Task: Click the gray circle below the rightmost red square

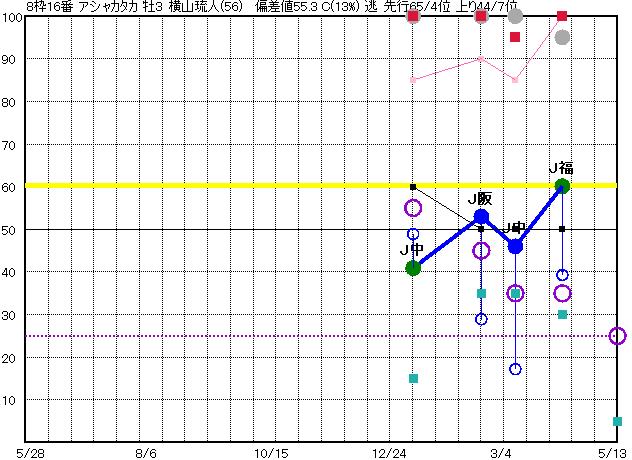Action: (x=562, y=37)
